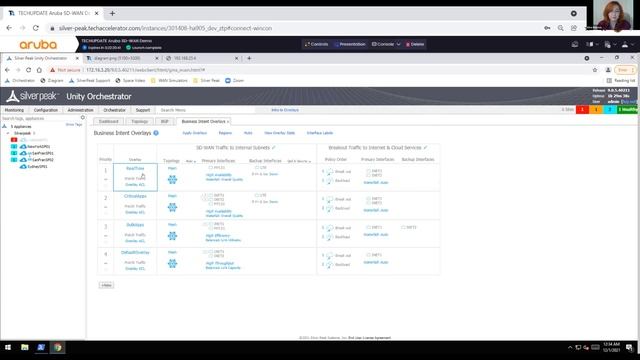Click the Silver Peak logo

pyautogui.click(x=33, y=96)
